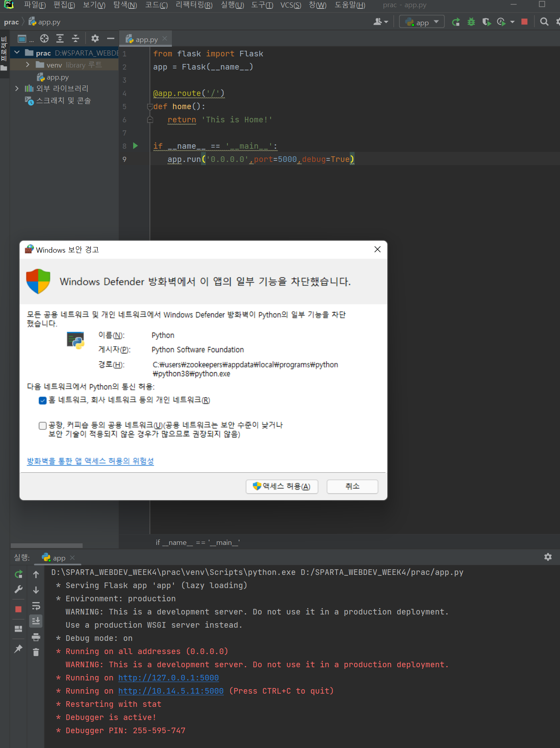This screenshot has height=748, width=560.
Task: Click the print icon in Run console
Action: pos(36,637)
